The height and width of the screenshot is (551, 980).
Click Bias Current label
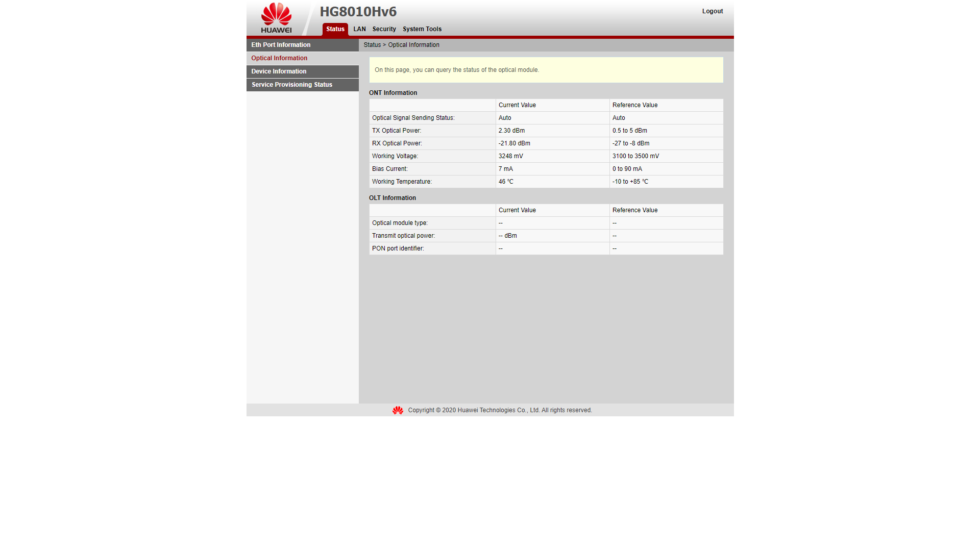click(x=390, y=169)
